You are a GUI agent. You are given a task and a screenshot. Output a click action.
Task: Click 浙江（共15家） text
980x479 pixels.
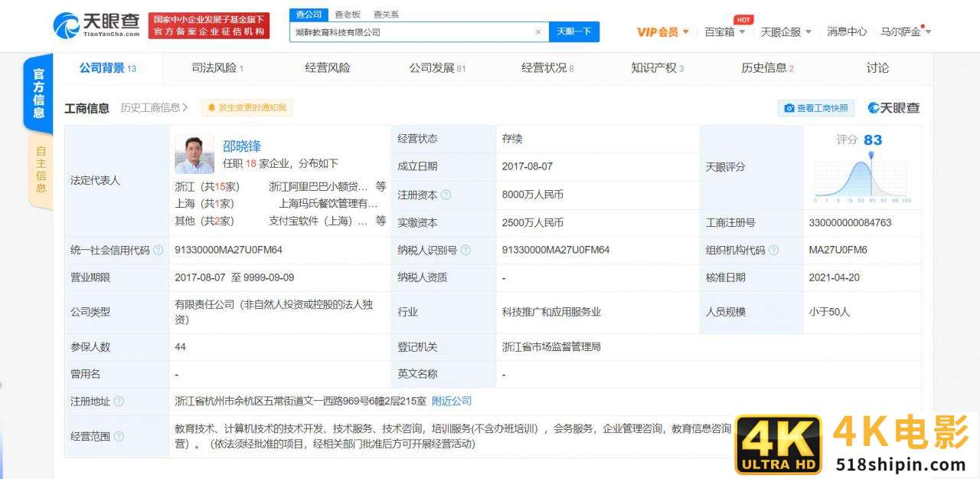point(207,186)
